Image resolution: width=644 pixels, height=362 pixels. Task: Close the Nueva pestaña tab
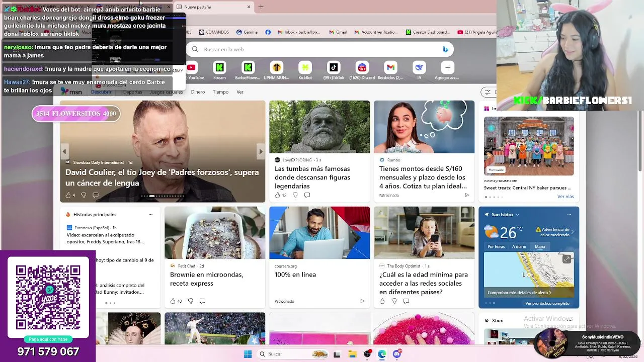[x=249, y=7]
